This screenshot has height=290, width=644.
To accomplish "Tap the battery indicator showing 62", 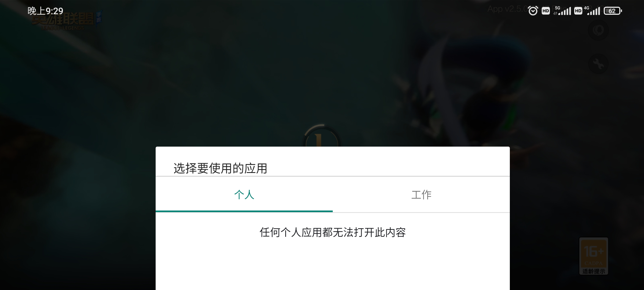I will click(x=613, y=11).
